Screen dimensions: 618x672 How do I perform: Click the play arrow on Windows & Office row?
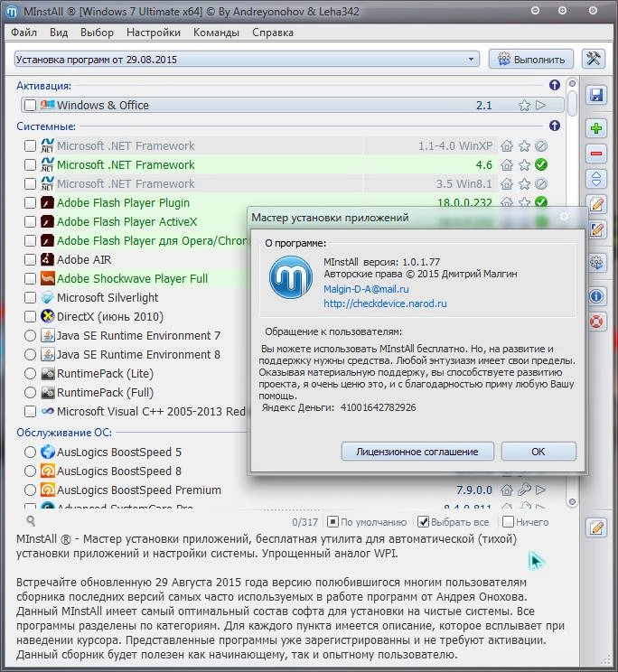click(541, 105)
